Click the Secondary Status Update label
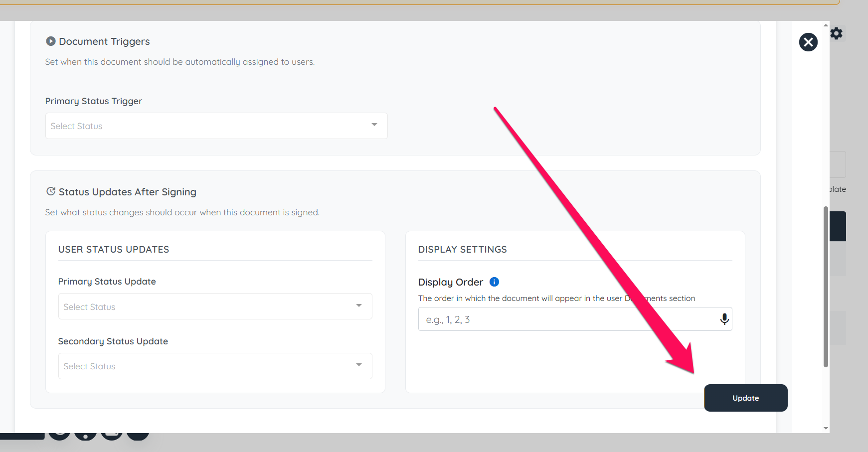 pyautogui.click(x=113, y=341)
